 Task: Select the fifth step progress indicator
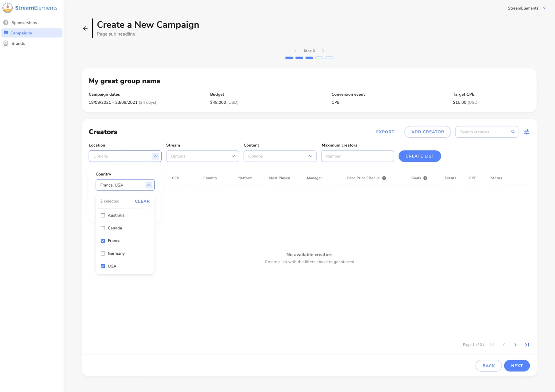330,58
